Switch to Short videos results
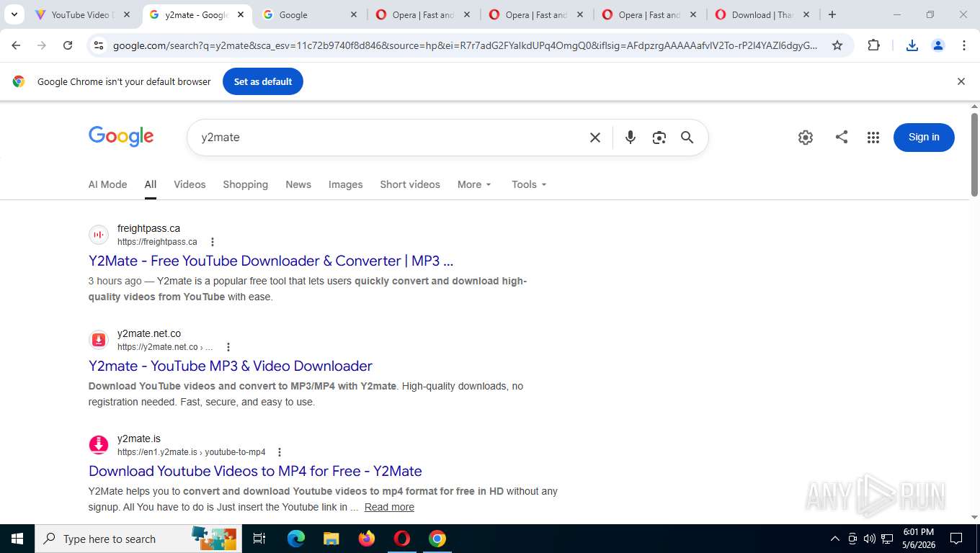The image size is (980, 553). point(410,184)
